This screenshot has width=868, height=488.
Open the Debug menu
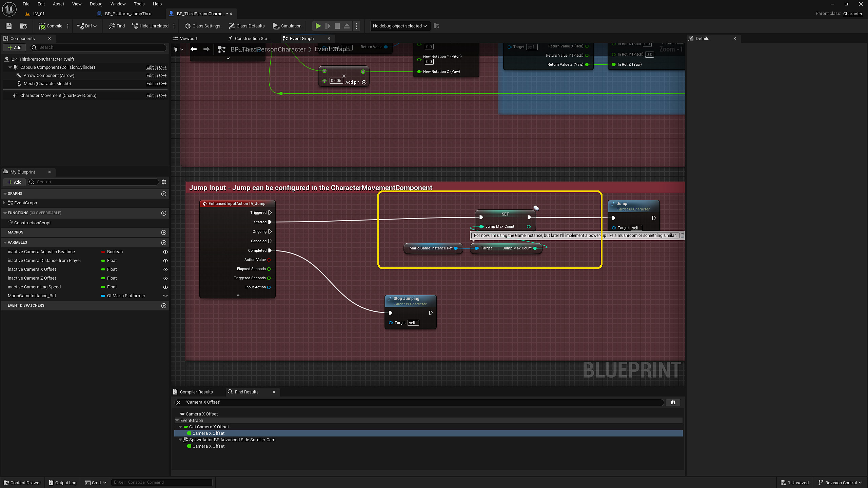point(96,4)
